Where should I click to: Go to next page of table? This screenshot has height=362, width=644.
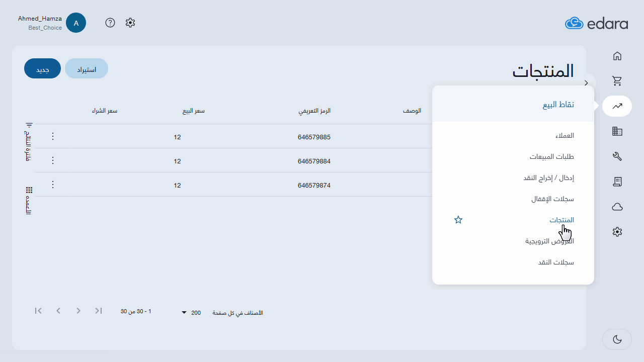[x=78, y=311]
